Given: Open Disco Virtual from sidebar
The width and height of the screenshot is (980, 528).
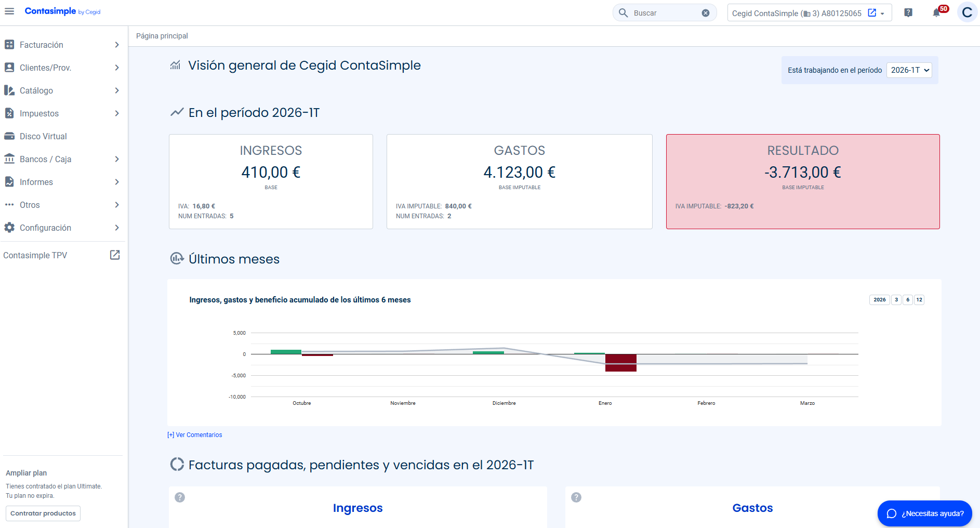Looking at the screenshot, I should point(43,137).
